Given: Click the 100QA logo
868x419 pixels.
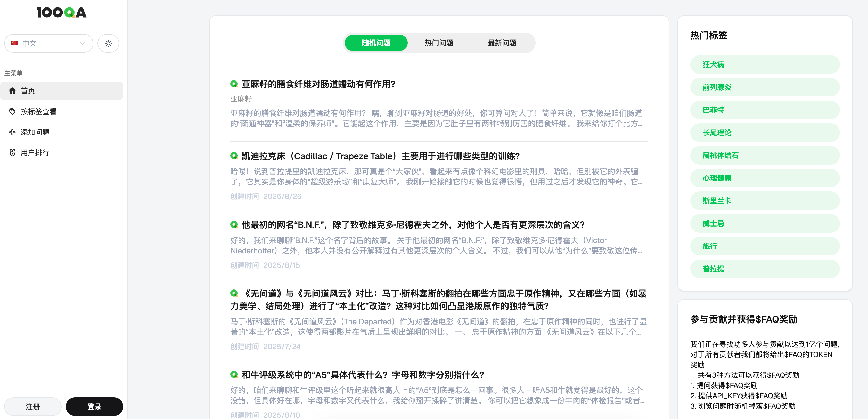Looking at the screenshot, I should (61, 12).
